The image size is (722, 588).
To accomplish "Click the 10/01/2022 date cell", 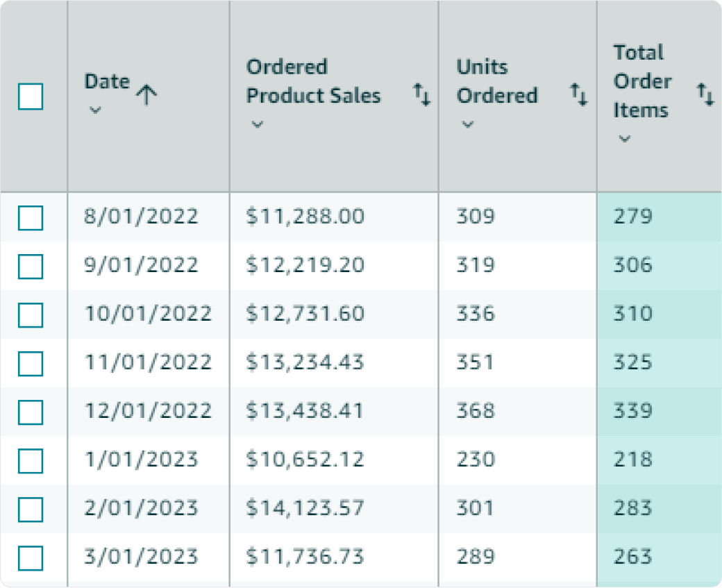I will [148, 314].
